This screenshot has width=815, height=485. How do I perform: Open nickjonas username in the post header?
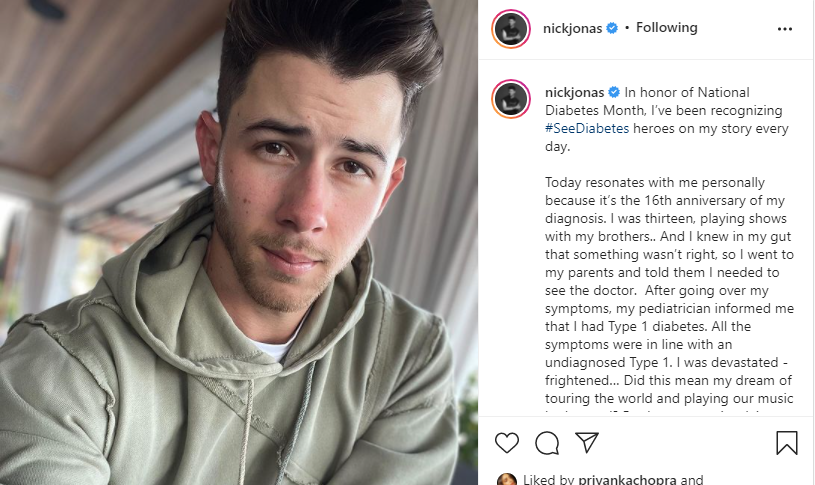572,28
